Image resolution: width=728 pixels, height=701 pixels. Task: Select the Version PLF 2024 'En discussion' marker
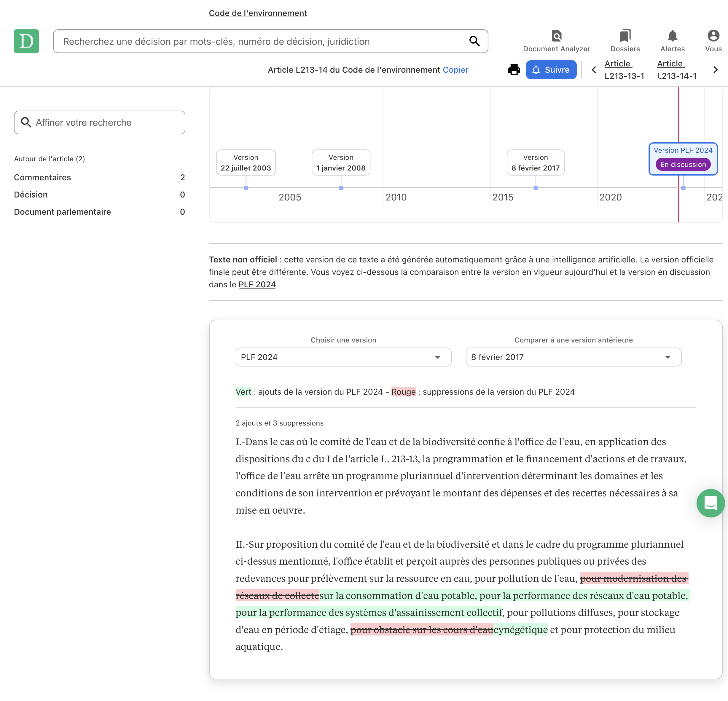683,159
